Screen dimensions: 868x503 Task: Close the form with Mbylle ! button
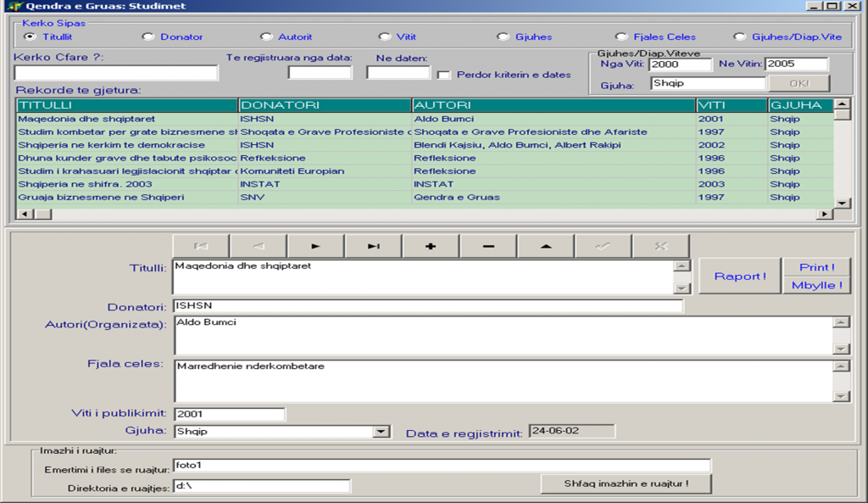click(817, 285)
